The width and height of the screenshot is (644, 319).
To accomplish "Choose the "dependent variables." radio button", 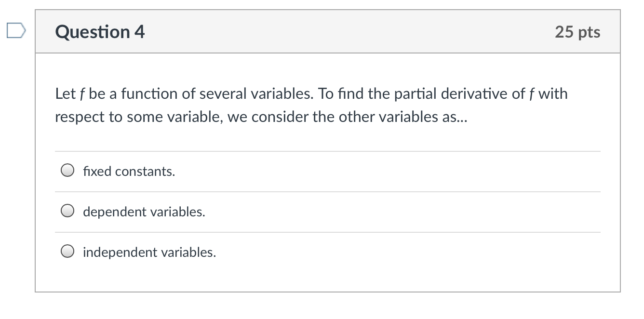I will (x=67, y=212).
